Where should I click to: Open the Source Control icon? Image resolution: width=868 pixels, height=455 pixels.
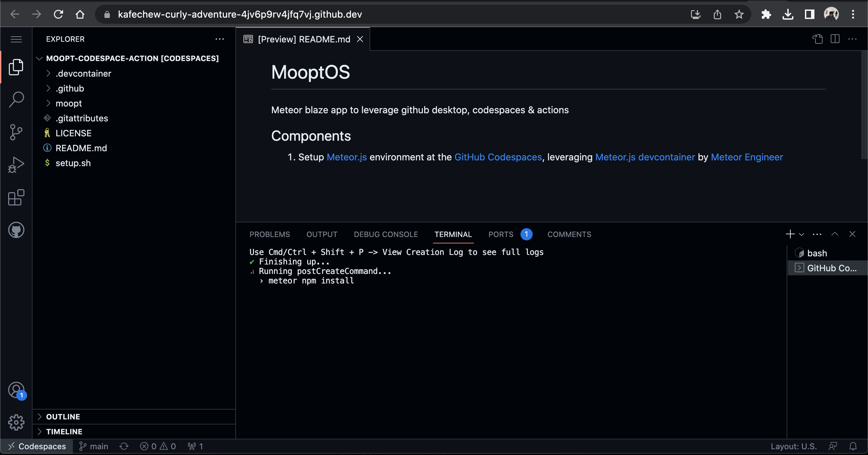pyautogui.click(x=16, y=132)
